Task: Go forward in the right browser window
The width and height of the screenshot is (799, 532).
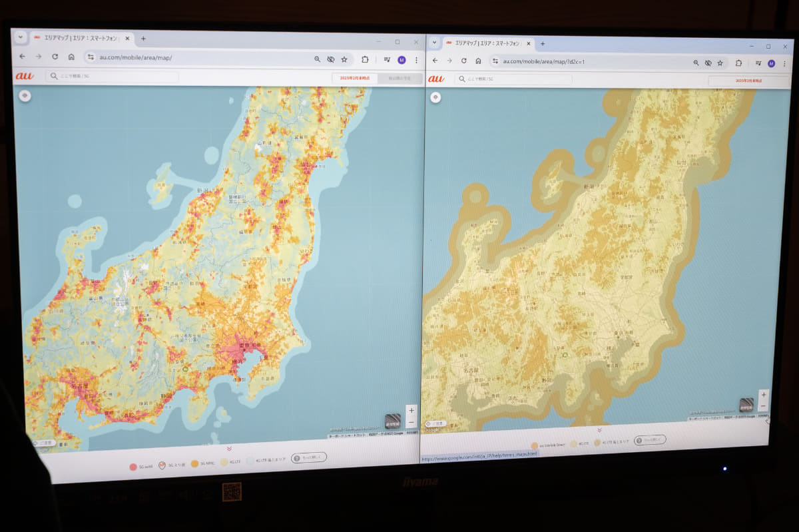Action: coord(449,61)
